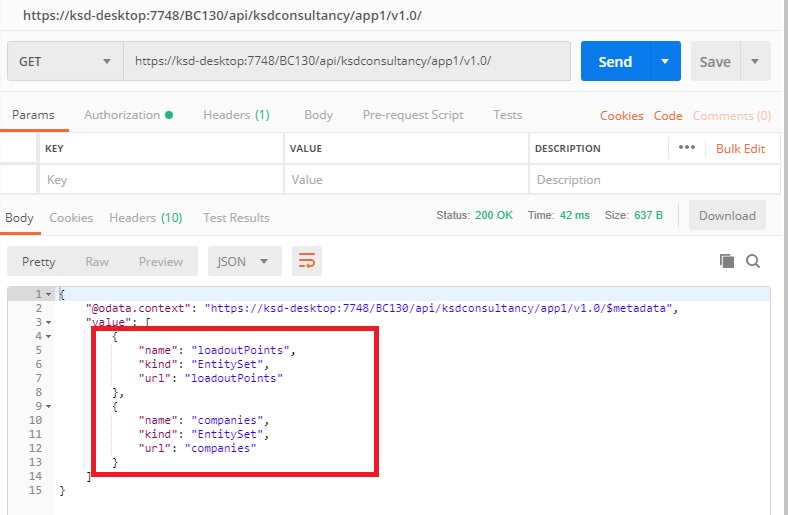Viewport: 788px width, 515px height.
Task: Open the Save options dropdown arrow
Action: click(754, 61)
